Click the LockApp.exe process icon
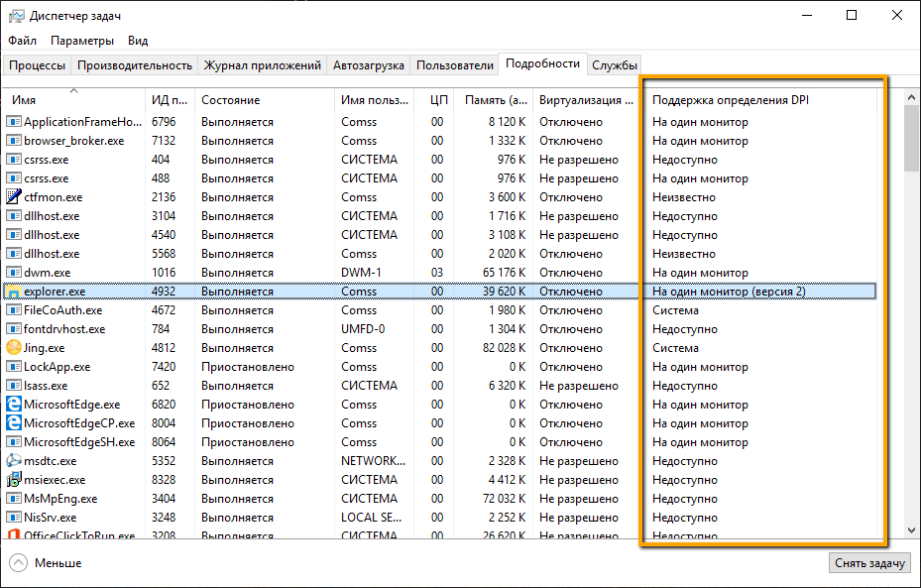This screenshot has height=588, width=921. [x=14, y=367]
